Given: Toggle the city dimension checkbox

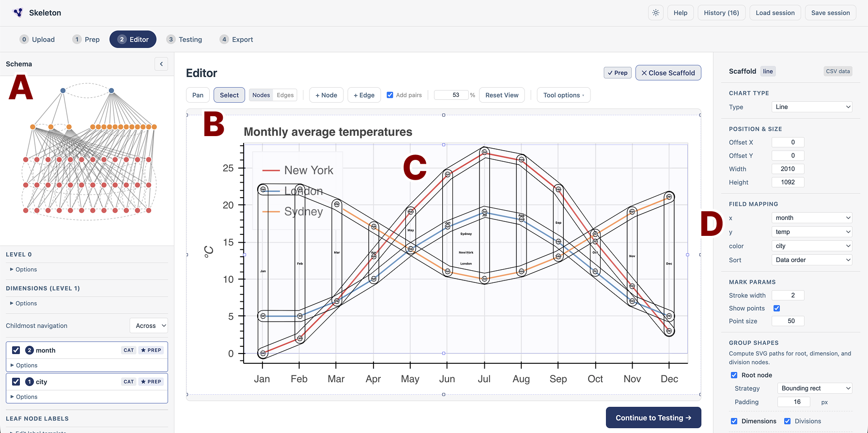Looking at the screenshot, I should point(16,382).
